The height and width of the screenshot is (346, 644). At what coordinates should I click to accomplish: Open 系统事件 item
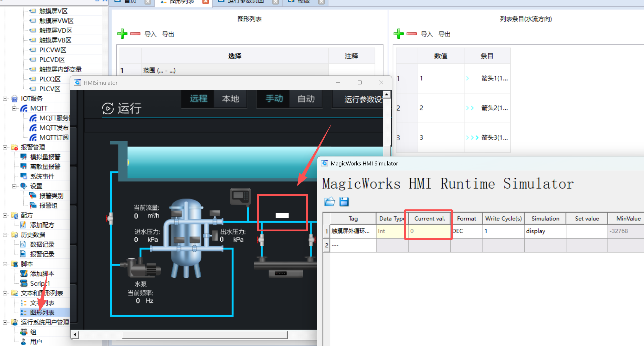coord(42,176)
